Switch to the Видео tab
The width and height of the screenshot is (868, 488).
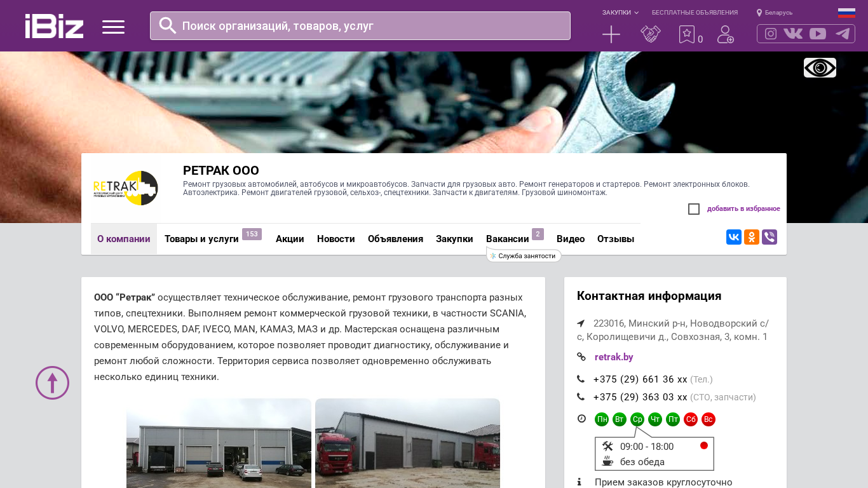tap(571, 239)
